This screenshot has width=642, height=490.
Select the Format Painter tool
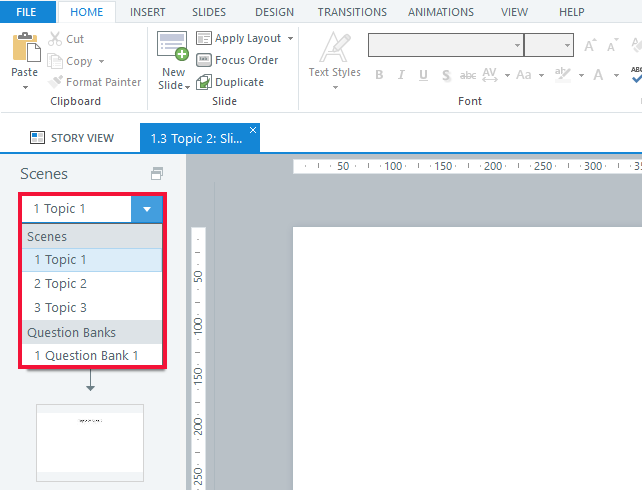pos(95,82)
